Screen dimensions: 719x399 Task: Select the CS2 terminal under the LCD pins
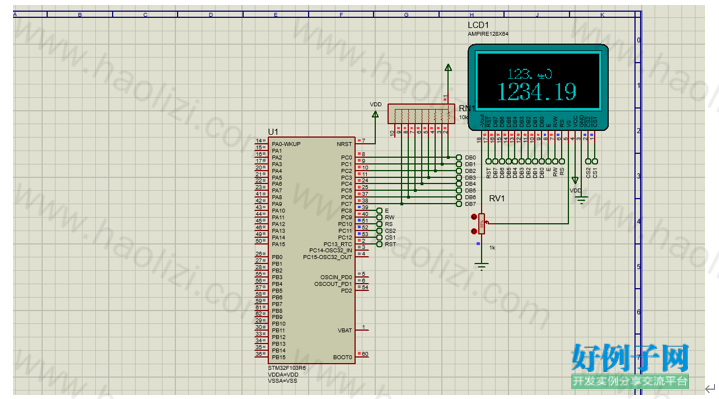[588, 161]
